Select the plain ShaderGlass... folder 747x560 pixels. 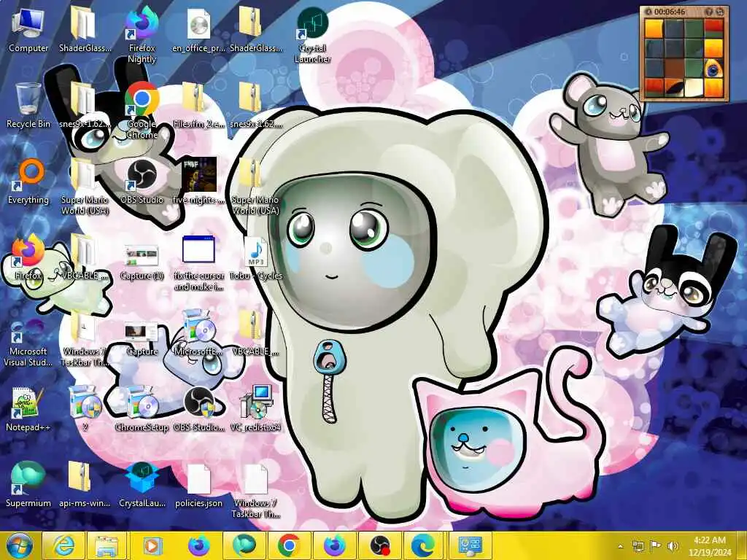point(85,29)
